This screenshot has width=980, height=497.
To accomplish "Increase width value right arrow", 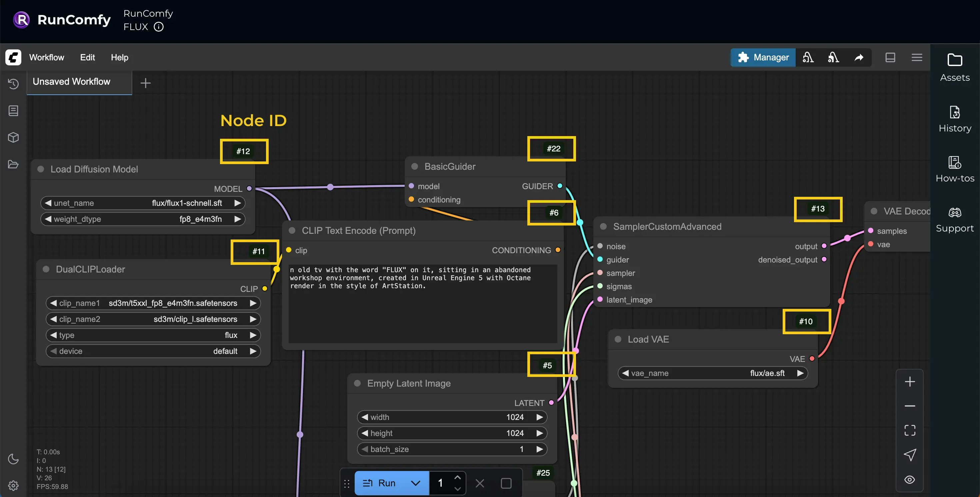I will [x=539, y=418].
